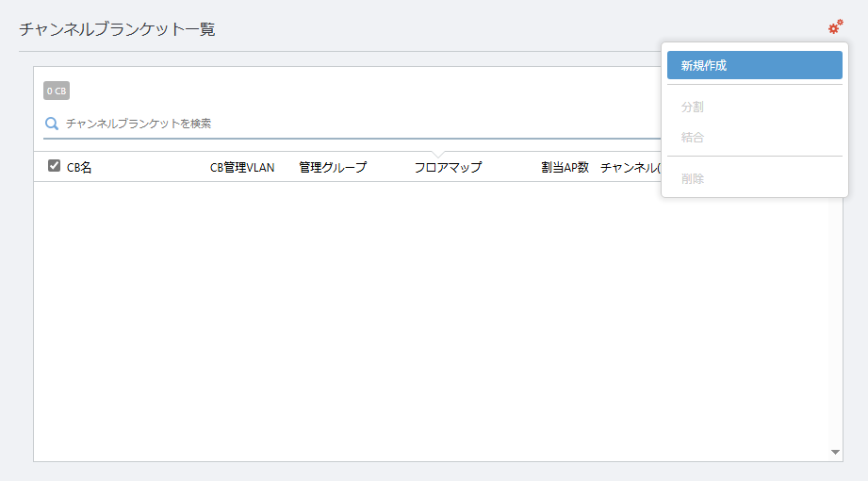Click the search magnifier icon
The width and height of the screenshot is (868, 481).
click(52, 124)
